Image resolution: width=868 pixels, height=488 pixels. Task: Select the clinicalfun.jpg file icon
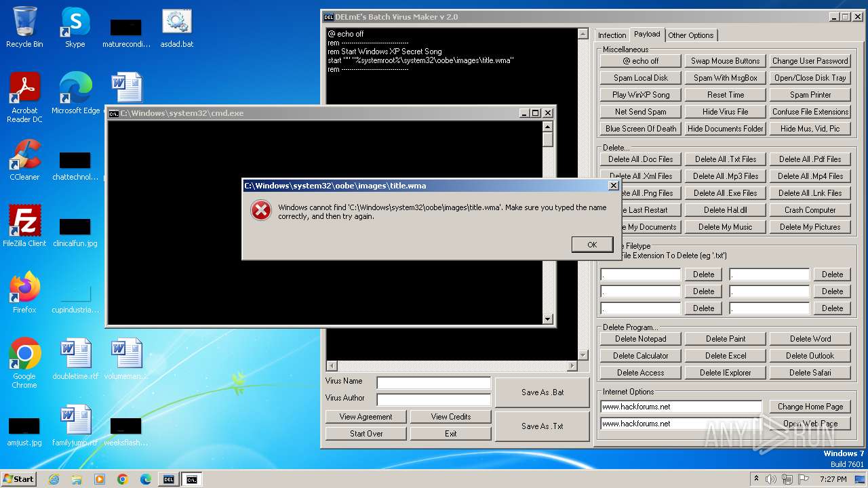(75, 231)
